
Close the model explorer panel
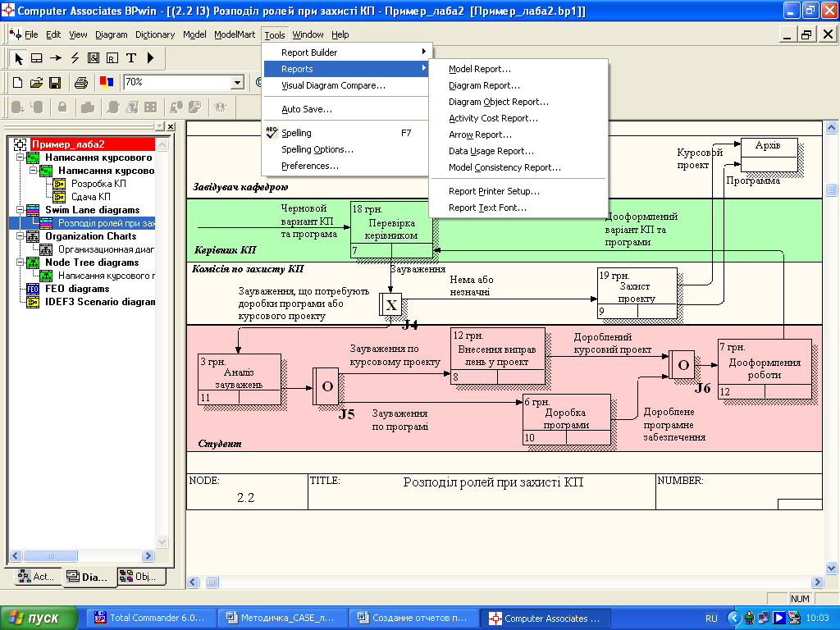(171, 126)
